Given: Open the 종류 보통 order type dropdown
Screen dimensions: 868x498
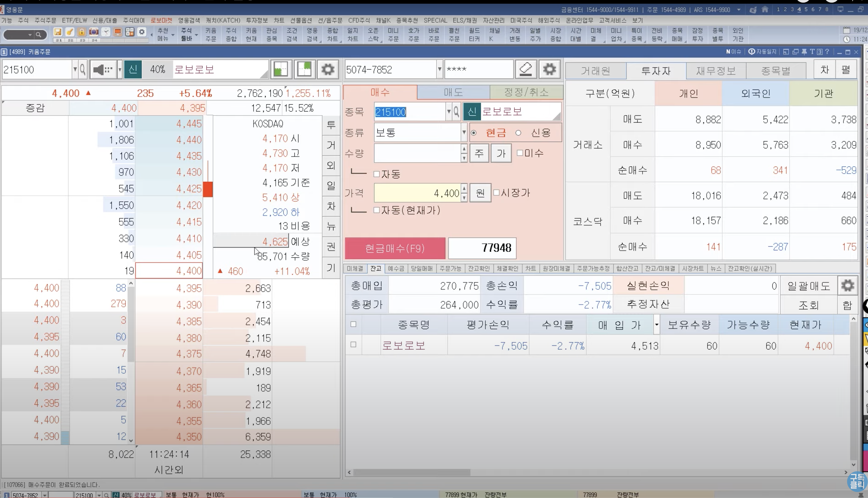Looking at the screenshot, I should pyautogui.click(x=464, y=133).
